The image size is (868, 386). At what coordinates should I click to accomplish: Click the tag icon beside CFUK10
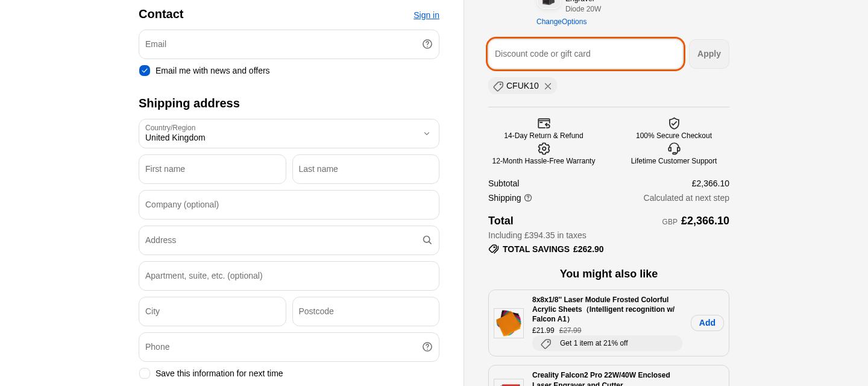[498, 86]
